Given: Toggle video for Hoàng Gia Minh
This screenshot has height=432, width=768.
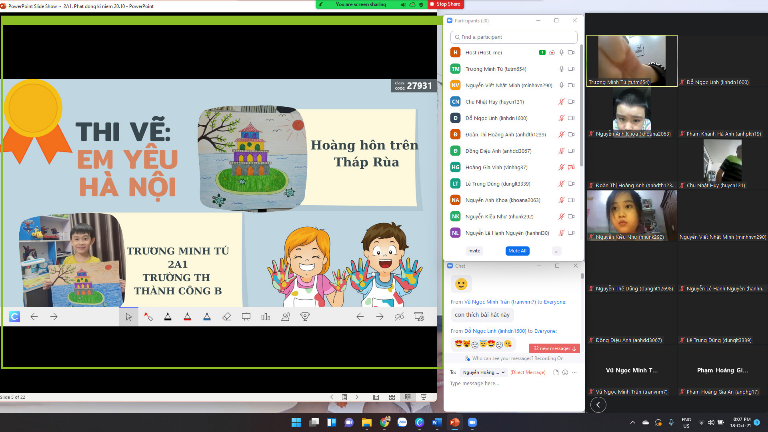Looking at the screenshot, I should point(571,167).
